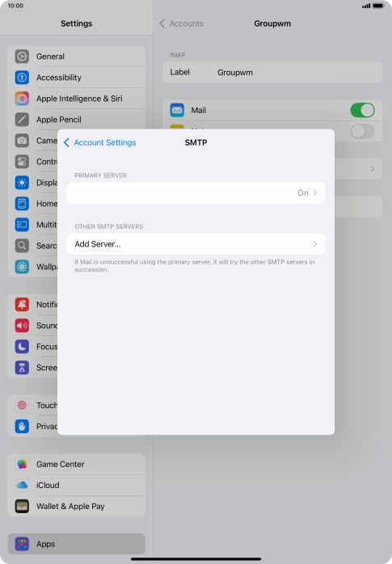
Task: Open the Notifications bell icon
Action: [x=22, y=305]
